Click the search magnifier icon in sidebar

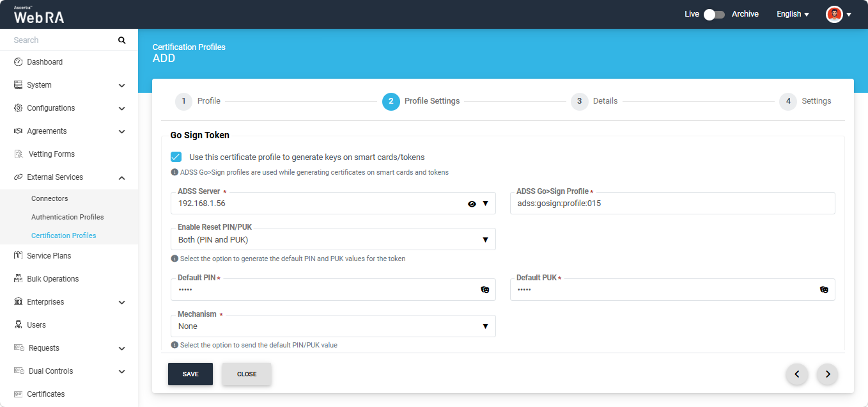coord(122,40)
